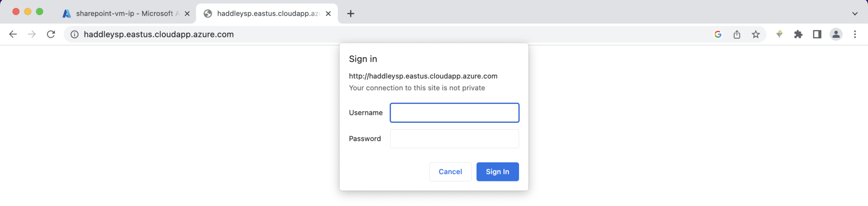Reload the current page

click(51, 34)
